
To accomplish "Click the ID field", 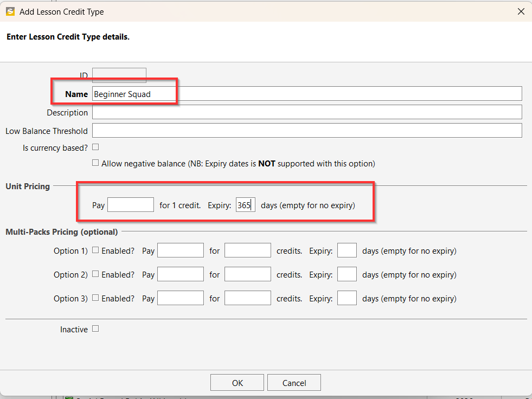I will (119, 75).
